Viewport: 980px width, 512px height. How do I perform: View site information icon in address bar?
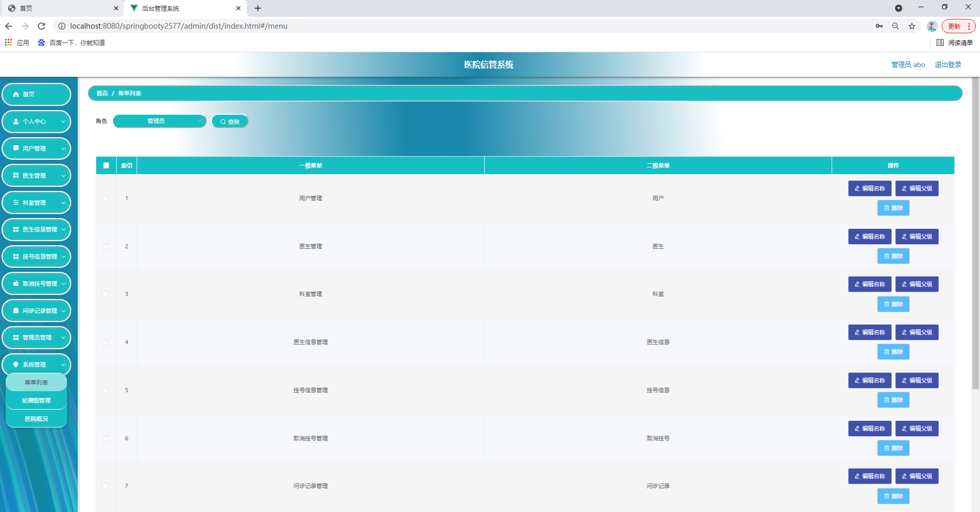62,26
